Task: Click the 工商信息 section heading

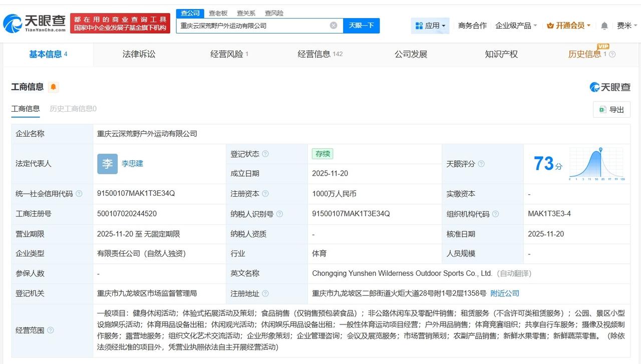Action: (28, 87)
